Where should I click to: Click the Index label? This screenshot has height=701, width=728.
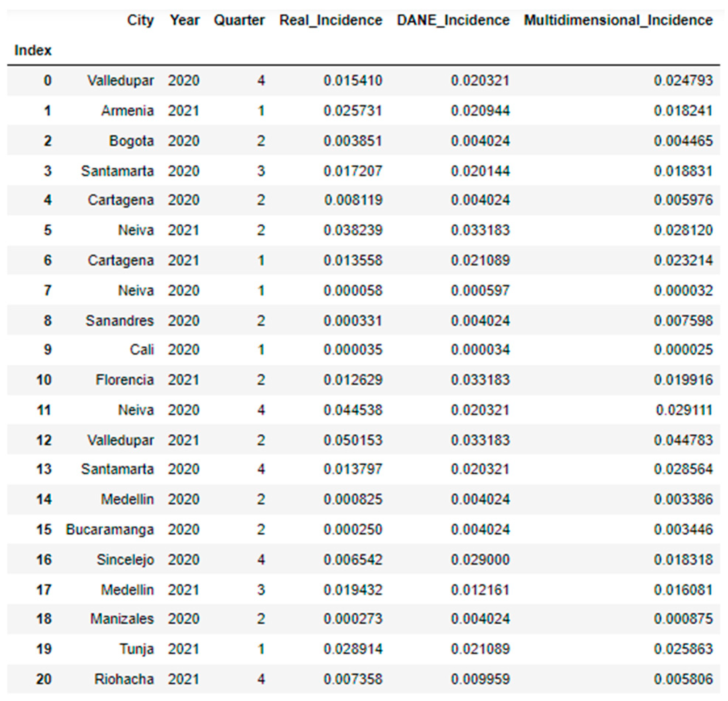coord(33,50)
